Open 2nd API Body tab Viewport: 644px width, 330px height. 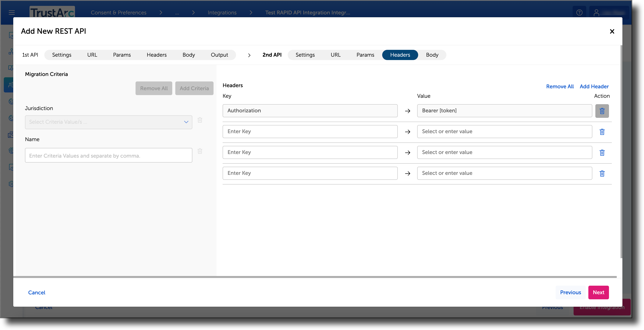pyautogui.click(x=432, y=55)
